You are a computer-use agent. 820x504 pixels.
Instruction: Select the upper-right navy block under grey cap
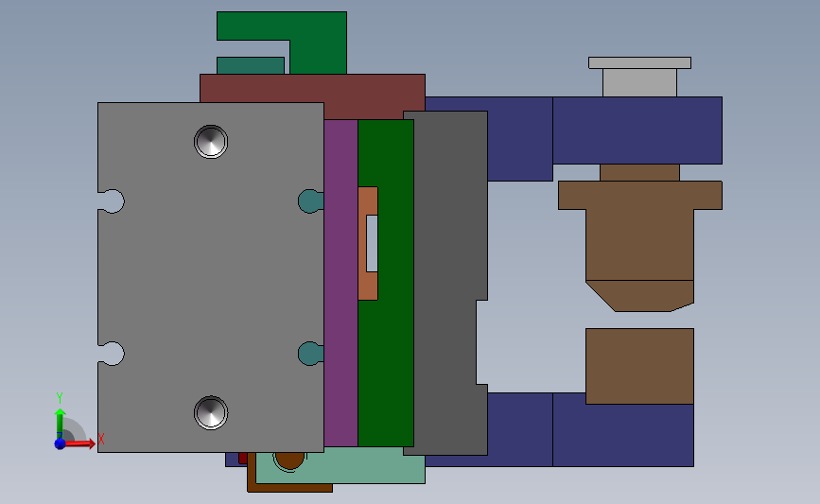(637, 130)
